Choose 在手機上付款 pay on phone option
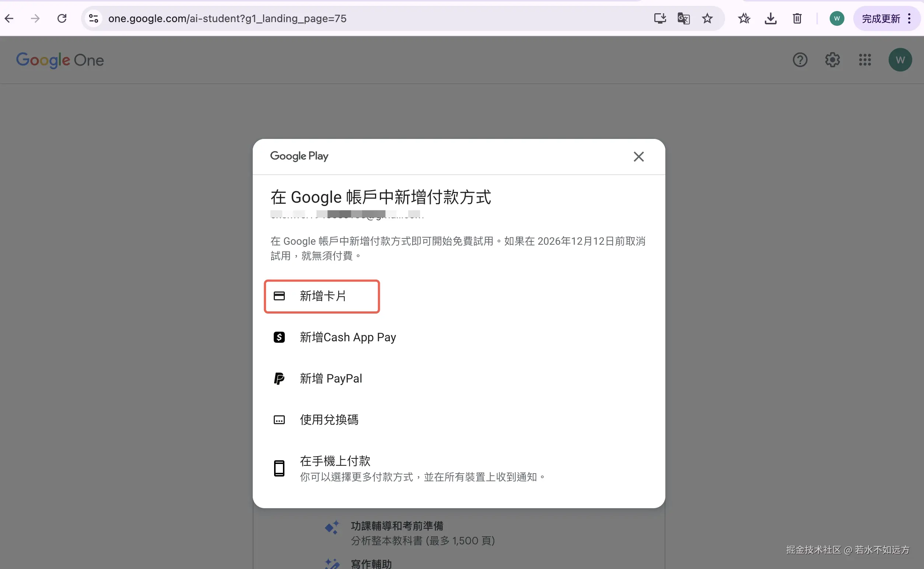Screen dimensions: 924x569 (x=335, y=461)
